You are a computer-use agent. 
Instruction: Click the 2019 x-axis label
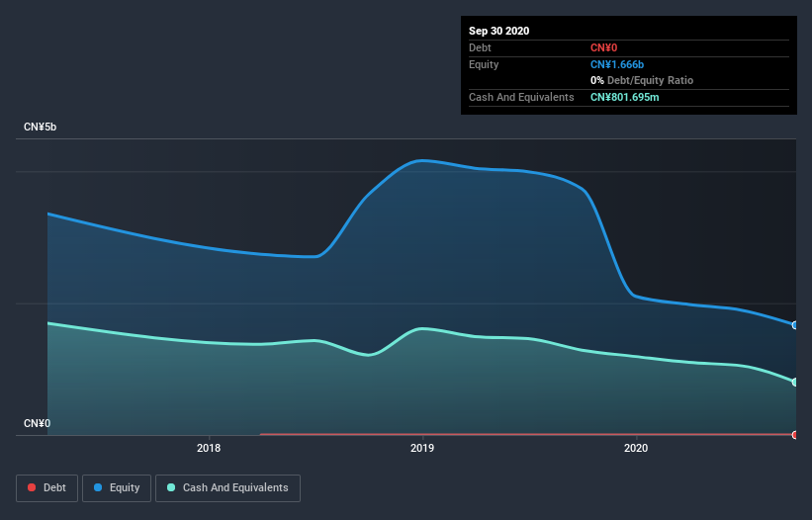pyautogui.click(x=422, y=448)
